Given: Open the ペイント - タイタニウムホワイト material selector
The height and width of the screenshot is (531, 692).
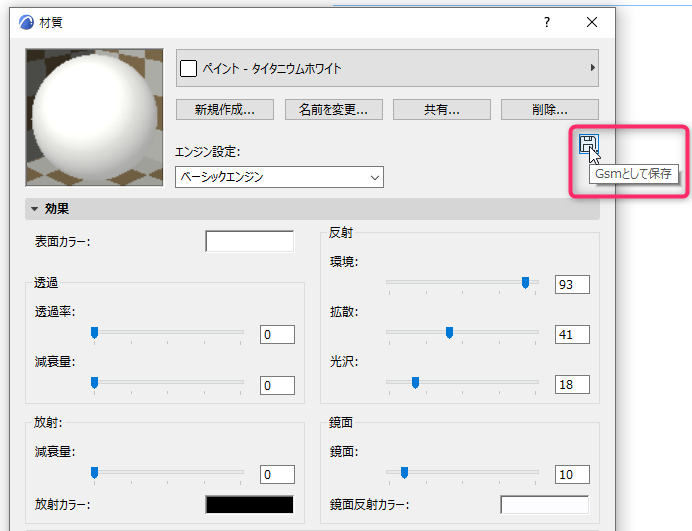Looking at the screenshot, I should point(387,68).
